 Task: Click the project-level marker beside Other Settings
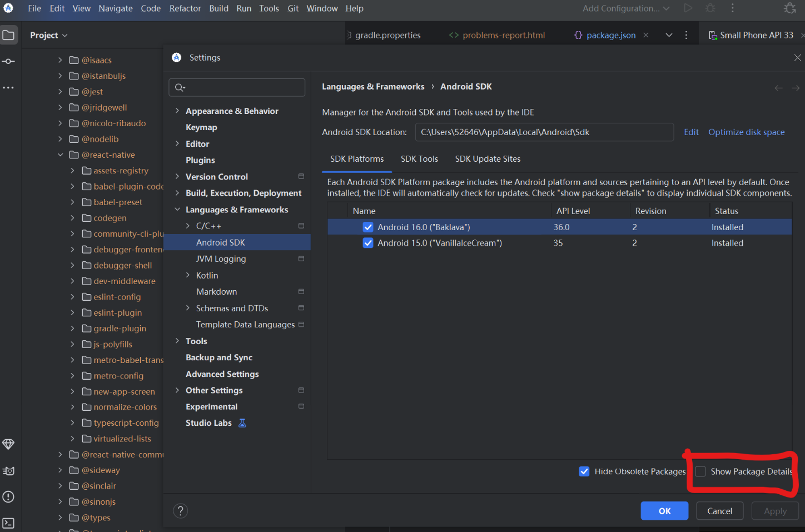tap(301, 390)
